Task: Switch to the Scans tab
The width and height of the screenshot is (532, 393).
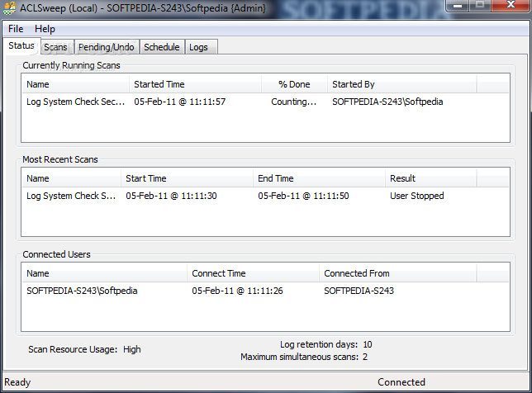Action: pos(55,47)
